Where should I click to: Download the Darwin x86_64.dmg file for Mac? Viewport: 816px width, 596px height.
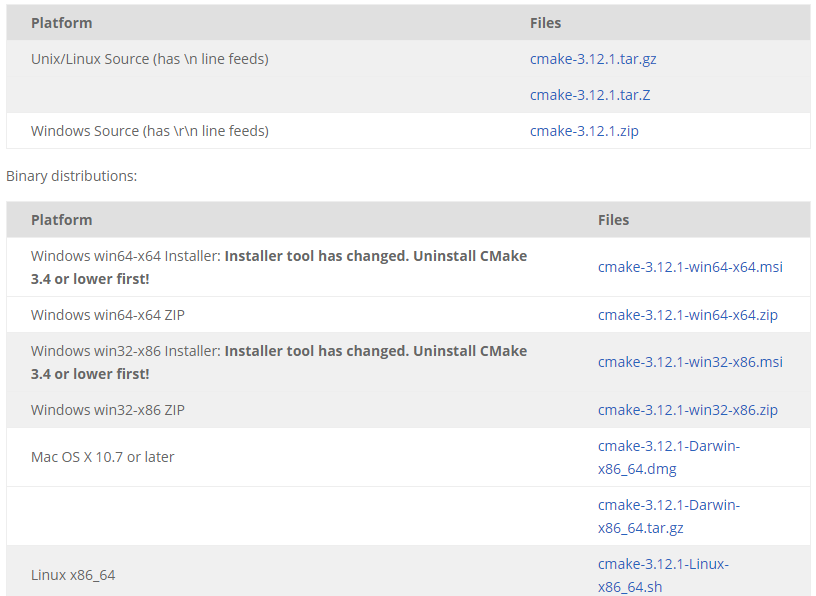coord(668,457)
